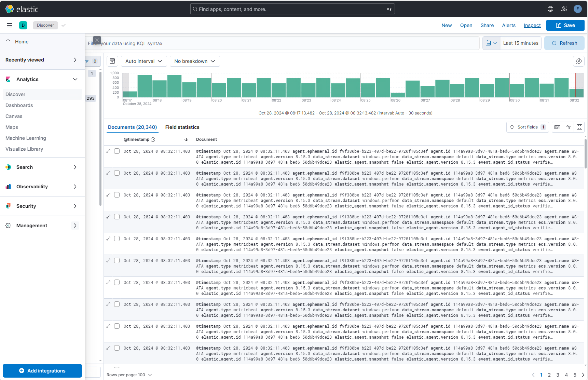Open the date quick menu calendar icon
The width and height of the screenshot is (588, 380).
click(491, 43)
